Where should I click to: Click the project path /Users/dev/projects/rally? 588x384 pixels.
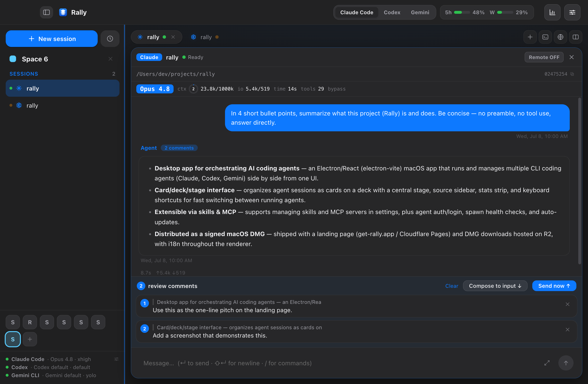pos(176,74)
